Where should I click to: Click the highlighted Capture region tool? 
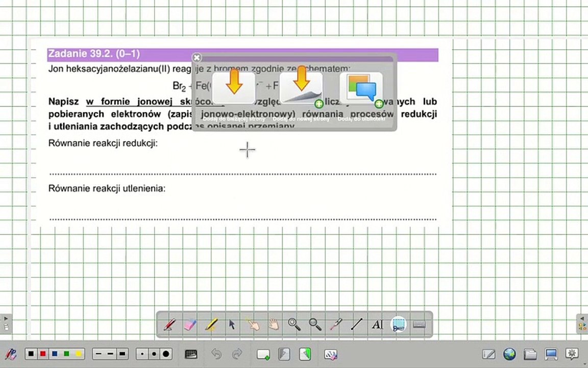(398, 325)
